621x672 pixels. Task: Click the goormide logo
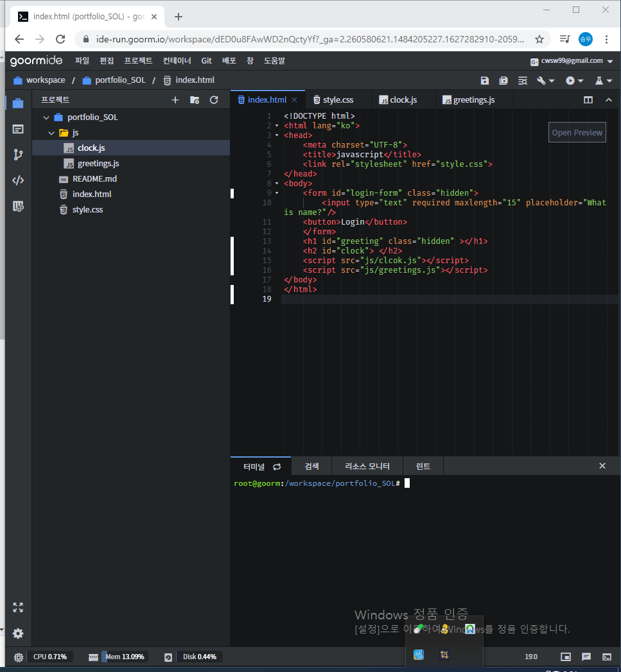pyautogui.click(x=36, y=60)
